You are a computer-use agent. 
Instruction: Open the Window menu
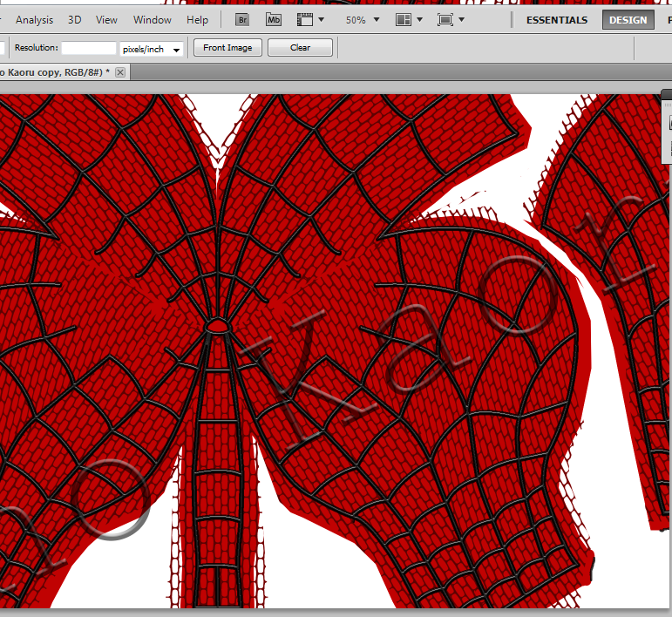[153, 20]
